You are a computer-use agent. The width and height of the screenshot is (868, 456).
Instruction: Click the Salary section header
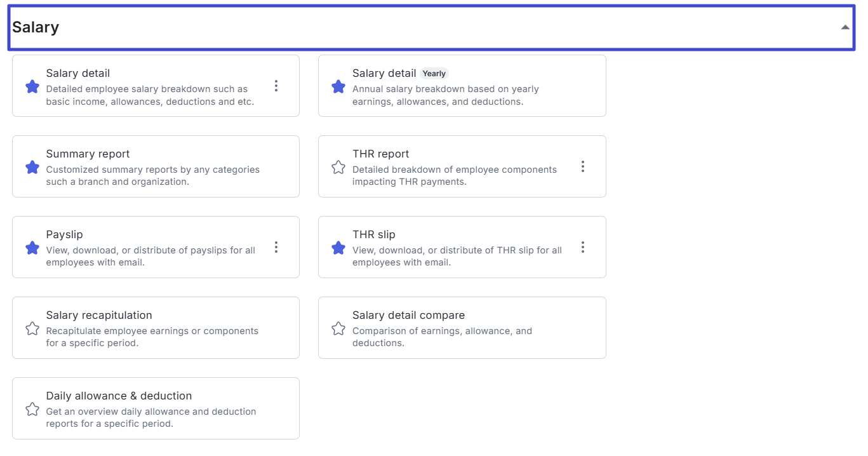(x=36, y=27)
